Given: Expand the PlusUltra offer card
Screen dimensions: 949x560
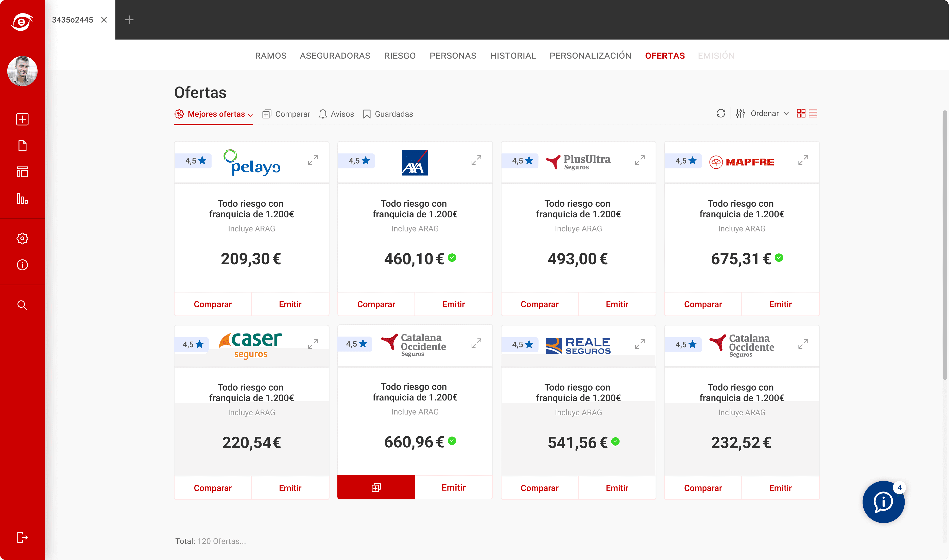Looking at the screenshot, I should (640, 160).
